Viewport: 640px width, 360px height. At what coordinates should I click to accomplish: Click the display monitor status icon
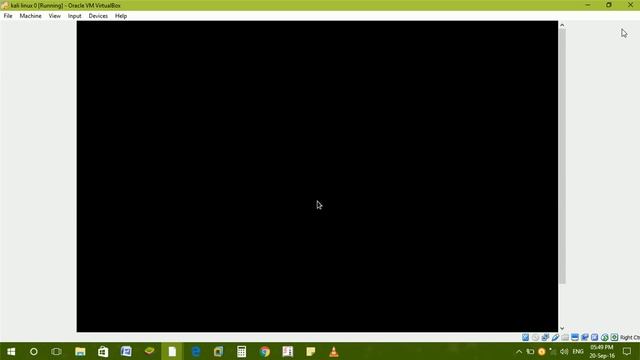point(575,338)
